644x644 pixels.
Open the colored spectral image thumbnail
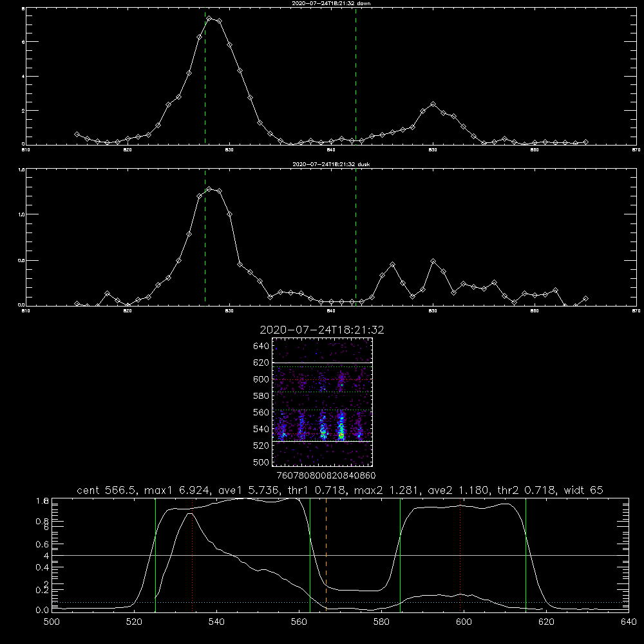point(323,402)
